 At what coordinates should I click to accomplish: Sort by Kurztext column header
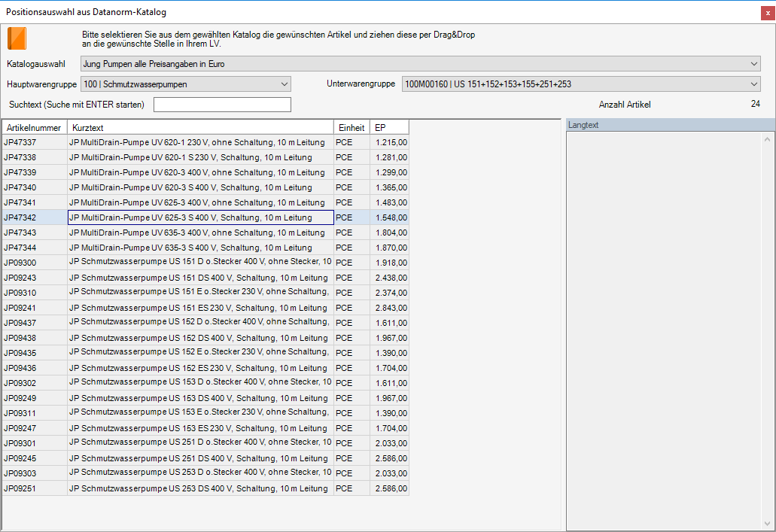[x=200, y=128]
